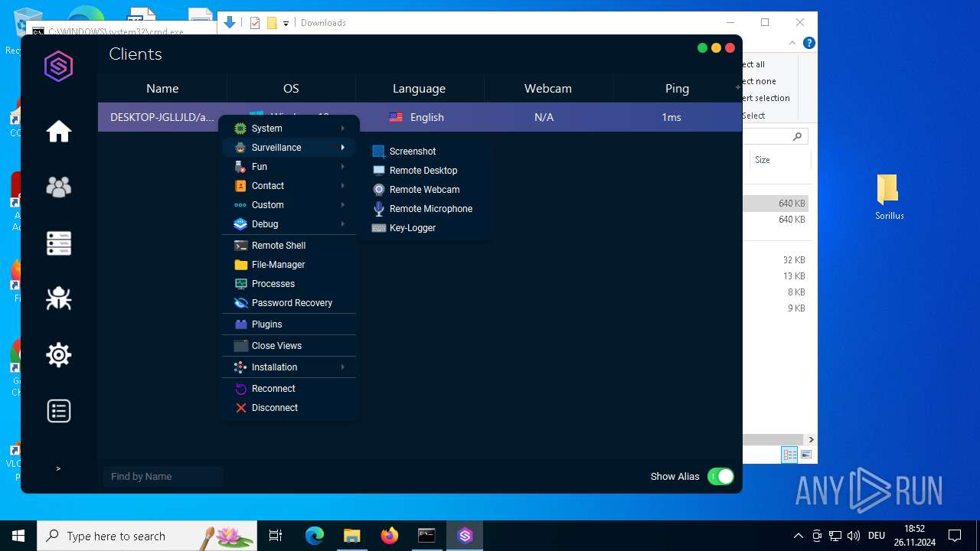
Task: Expand the Surveillance submenu arrow
Action: tap(343, 148)
